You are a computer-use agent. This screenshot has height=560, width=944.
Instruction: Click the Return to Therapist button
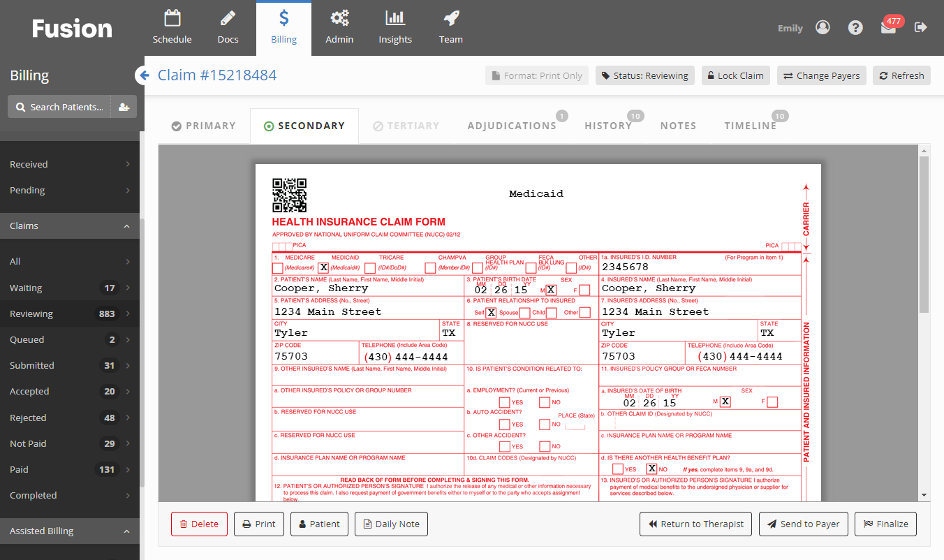click(x=695, y=524)
